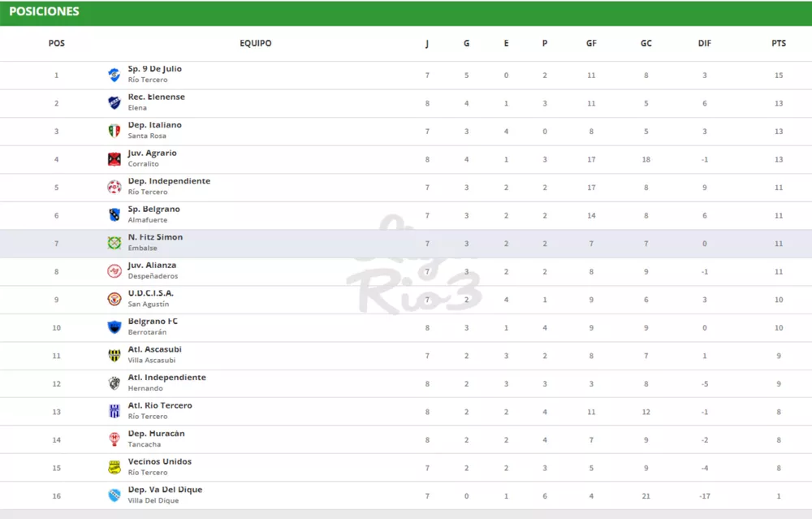Click the Rec. Elenense team crest
The height and width of the screenshot is (519, 812).
(114, 103)
